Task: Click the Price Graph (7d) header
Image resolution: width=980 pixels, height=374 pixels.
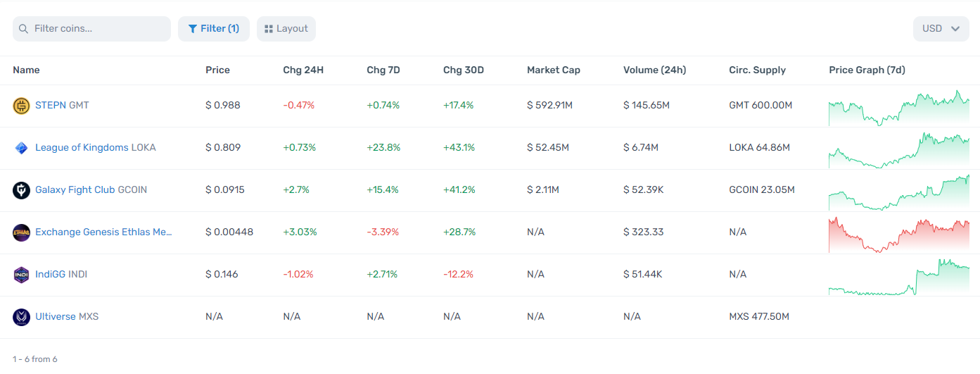Action: [x=867, y=70]
